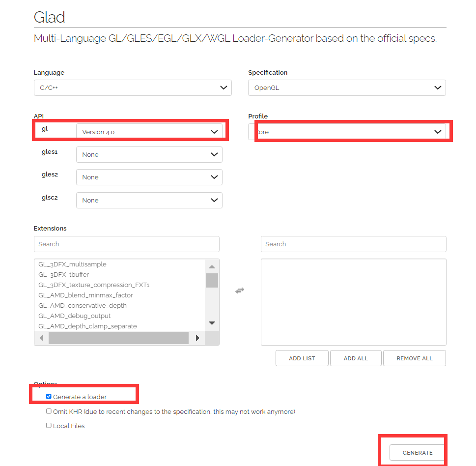Click the extensions list scroll up arrow
476x466 pixels.
(212, 267)
